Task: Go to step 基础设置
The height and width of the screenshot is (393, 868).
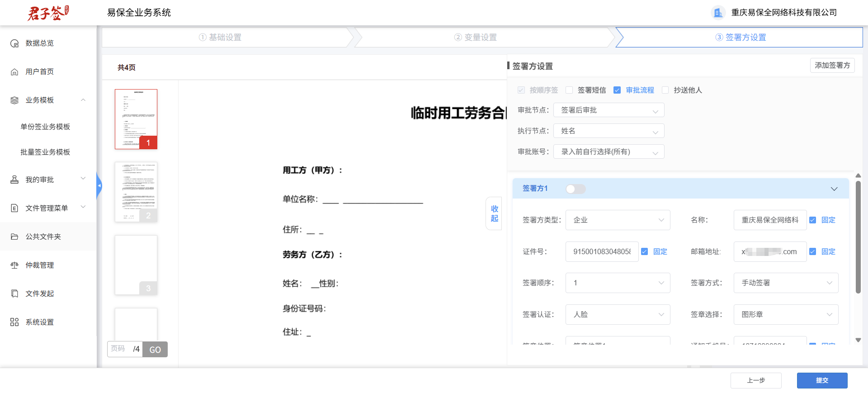Action: (220, 37)
